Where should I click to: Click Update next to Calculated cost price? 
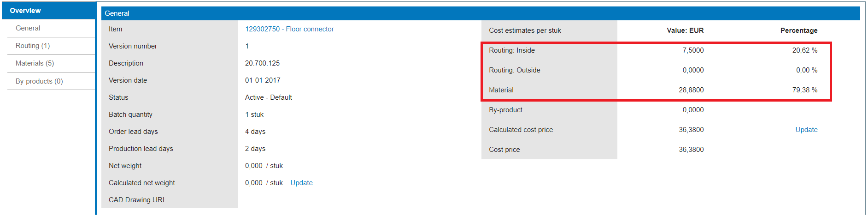[806, 130]
